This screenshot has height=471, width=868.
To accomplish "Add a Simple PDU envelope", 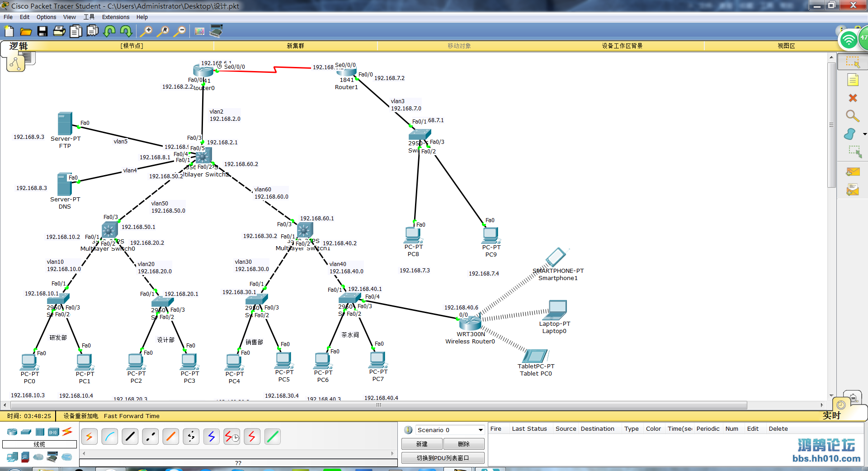I will click(x=853, y=172).
